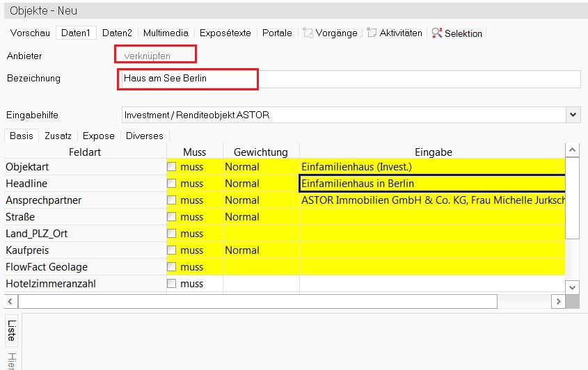This screenshot has width=588, height=370.
Task: Click the Bezeichnung text field
Action: pos(348,79)
